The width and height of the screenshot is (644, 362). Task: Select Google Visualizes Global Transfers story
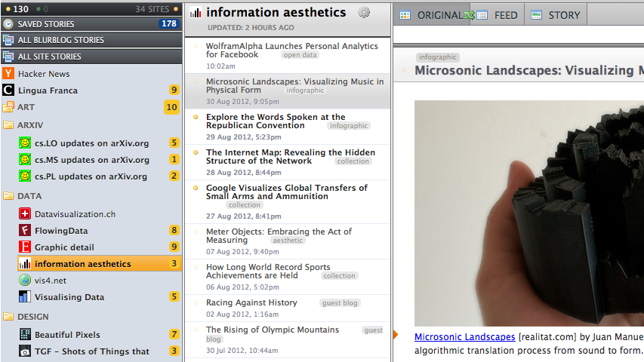(x=288, y=202)
